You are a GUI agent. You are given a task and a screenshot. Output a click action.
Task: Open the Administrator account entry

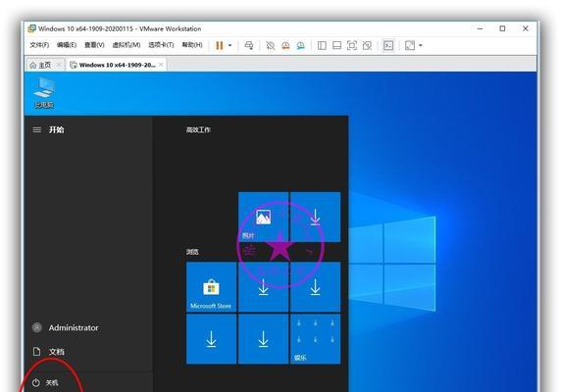pyautogui.click(x=66, y=327)
